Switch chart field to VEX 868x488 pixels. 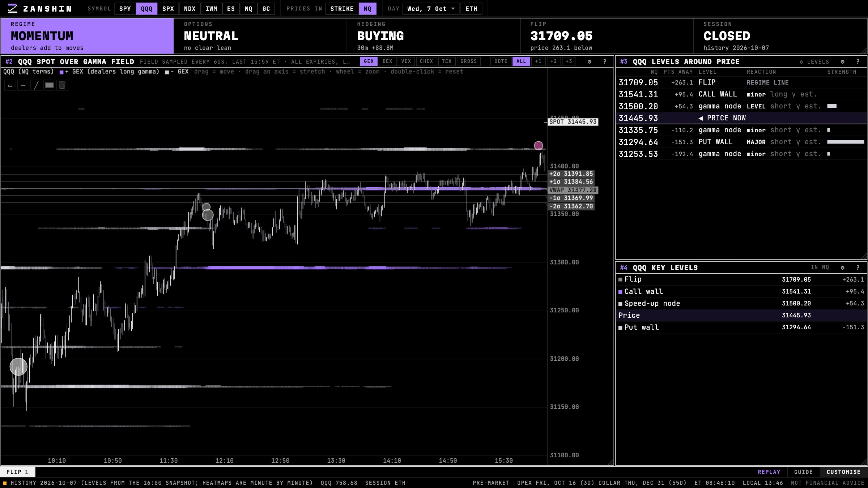click(406, 61)
